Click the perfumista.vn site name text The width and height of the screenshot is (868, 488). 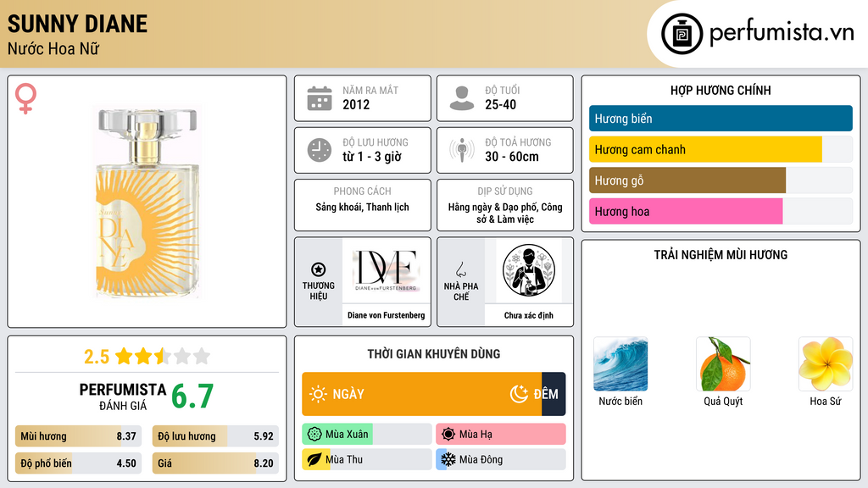click(782, 32)
